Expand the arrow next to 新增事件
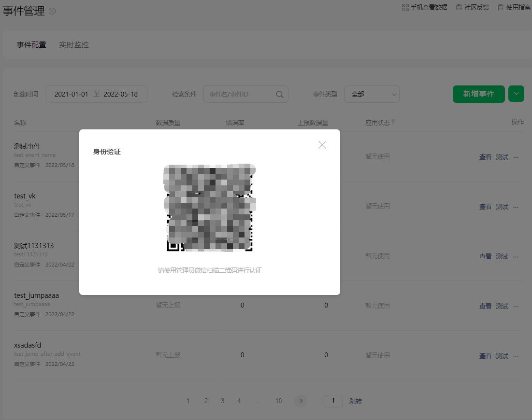 coord(516,94)
